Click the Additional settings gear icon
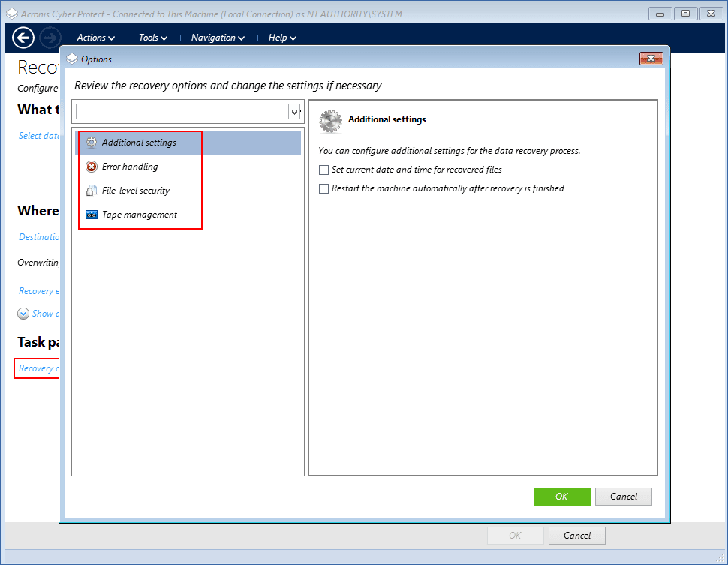This screenshot has height=565, width=728. [92, 143]
